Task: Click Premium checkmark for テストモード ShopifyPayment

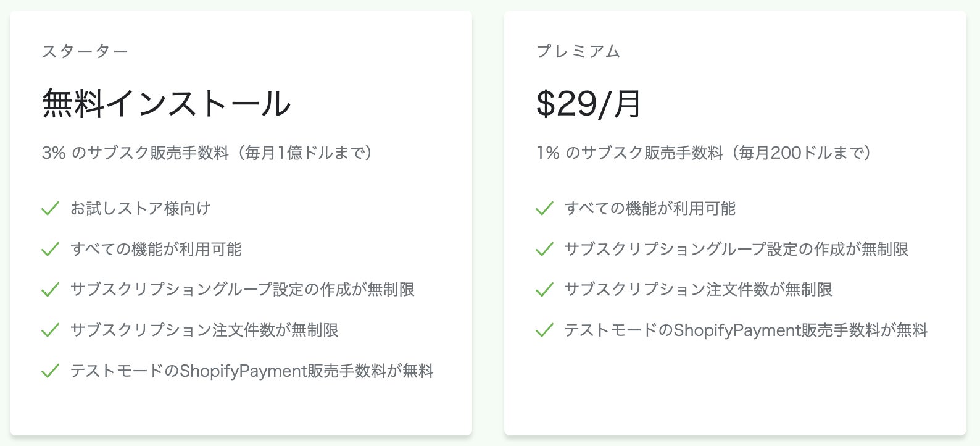Action: (544, 330)
